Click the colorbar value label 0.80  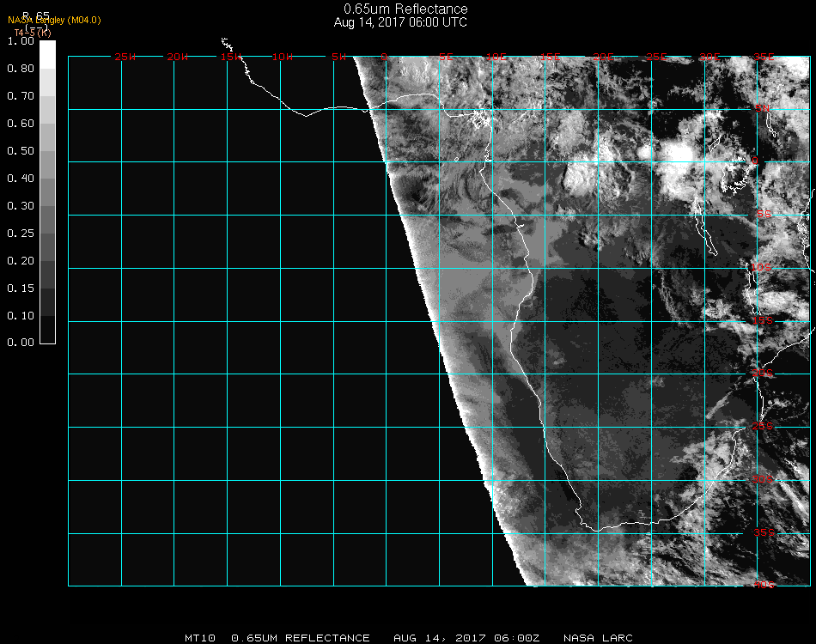(21, 69)
